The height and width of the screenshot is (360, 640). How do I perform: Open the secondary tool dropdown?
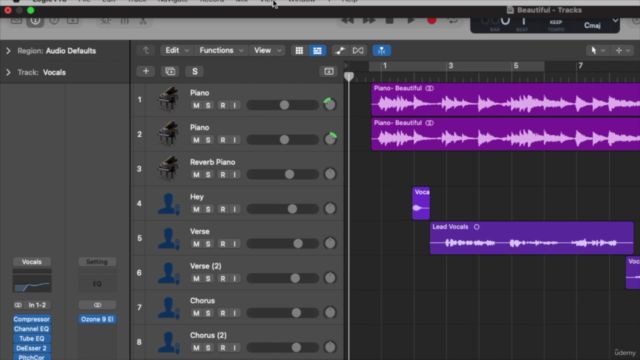coord(622,51)
